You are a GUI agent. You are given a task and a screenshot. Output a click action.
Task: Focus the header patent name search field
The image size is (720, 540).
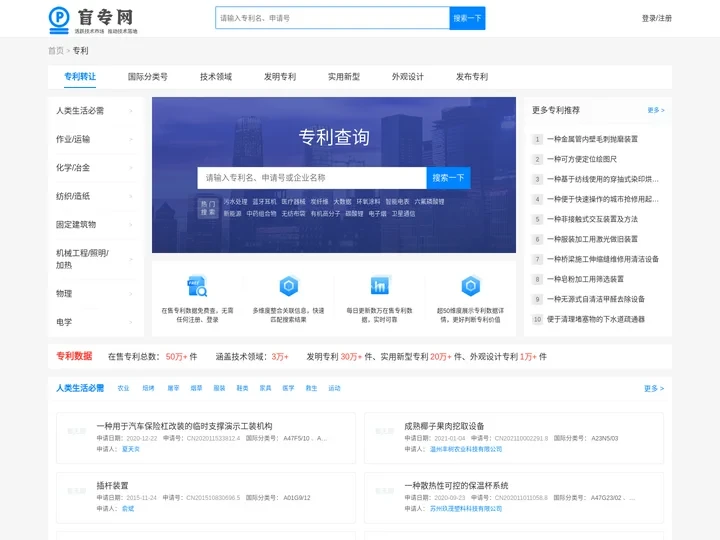[332, 18]
